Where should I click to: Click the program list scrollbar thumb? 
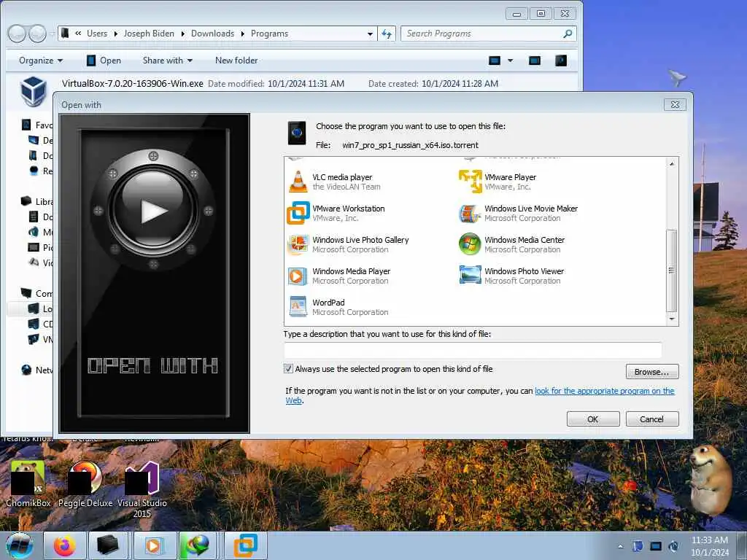click(671, 271)
